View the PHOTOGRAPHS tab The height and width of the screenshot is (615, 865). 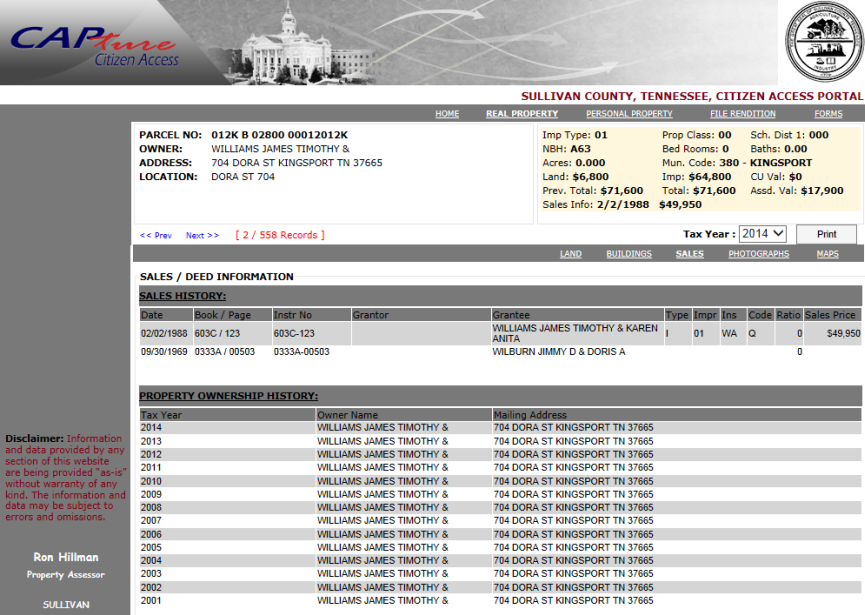pyautogui.click(x=759, y=254)
